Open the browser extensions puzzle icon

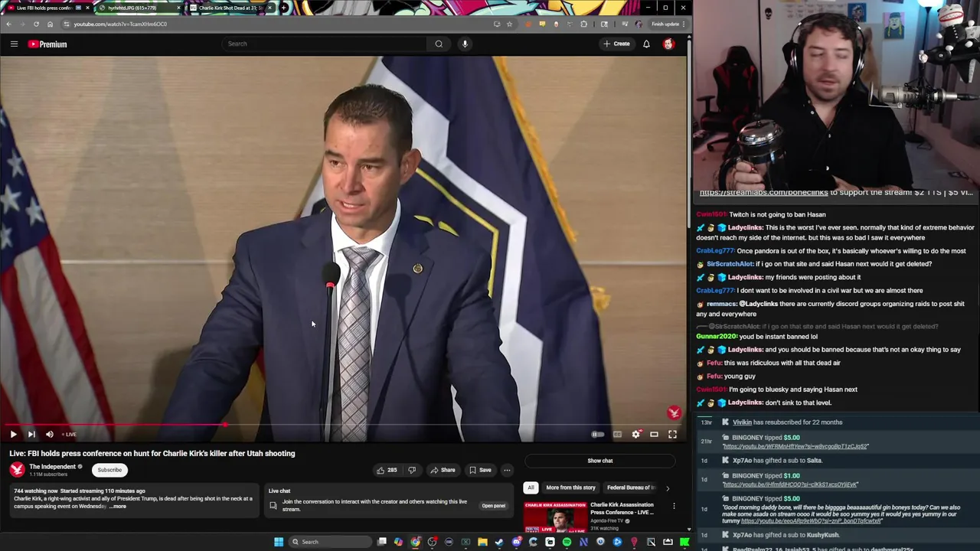tap(583, 24)
